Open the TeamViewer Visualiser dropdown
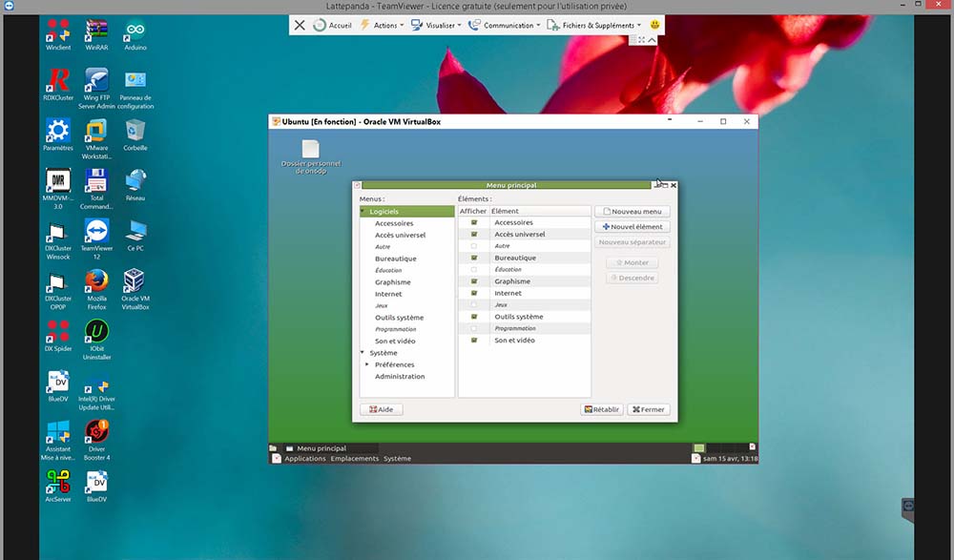The width and height of the screenshot is (954, 560). click(x=436, y=25)
